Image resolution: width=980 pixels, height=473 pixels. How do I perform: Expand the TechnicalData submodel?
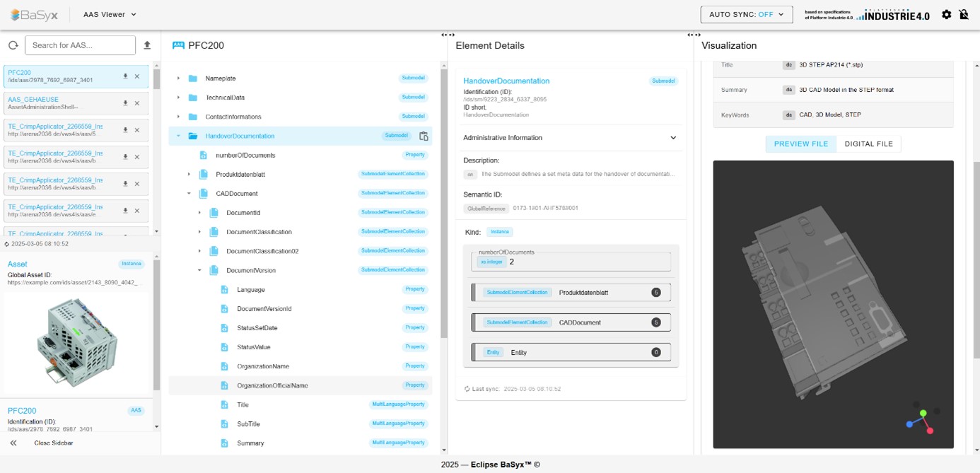(x=178, y=98)
